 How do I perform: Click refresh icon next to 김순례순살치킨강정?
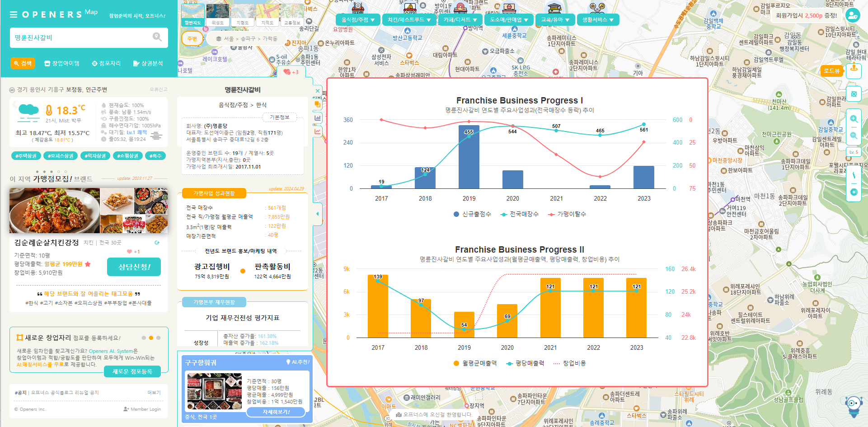[157, 243]
